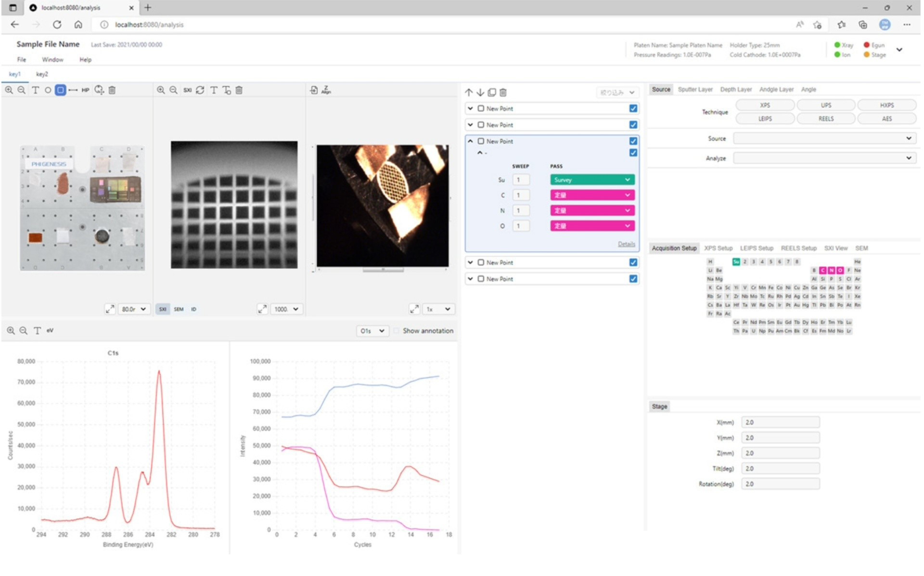Switch to the XPS Setup tab
This screenshot has width=924, height=576.
tap(718, 249)
